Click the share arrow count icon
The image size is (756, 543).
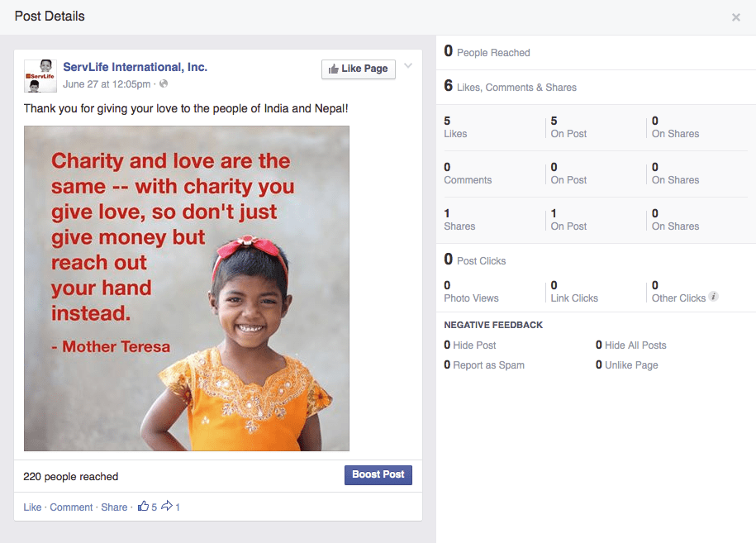167,506
